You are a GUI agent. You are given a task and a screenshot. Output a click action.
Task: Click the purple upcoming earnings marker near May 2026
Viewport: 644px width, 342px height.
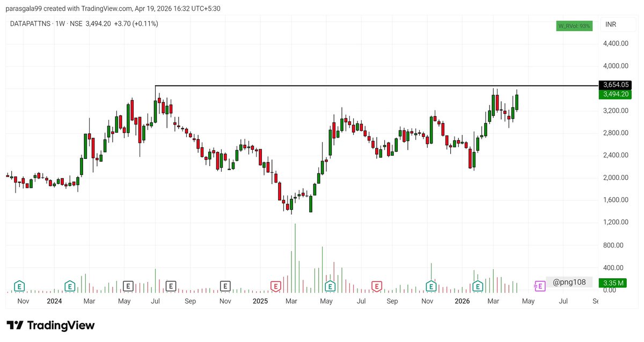pos(540,286)
